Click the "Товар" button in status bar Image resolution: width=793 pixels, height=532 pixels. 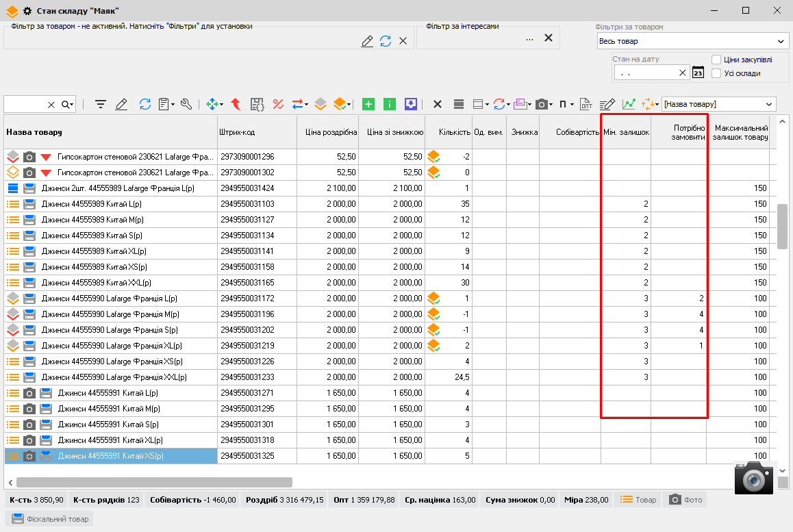pyautogui.click(x=638, y=500)
